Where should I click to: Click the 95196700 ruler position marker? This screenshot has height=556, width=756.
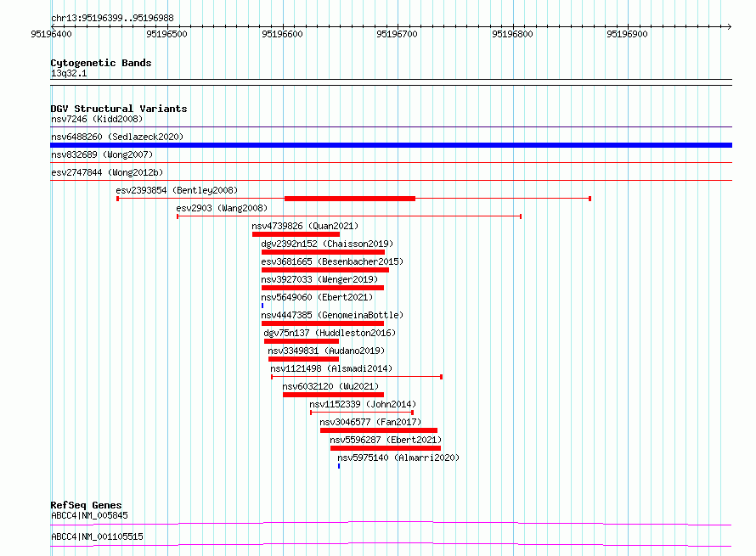(398, 34)
